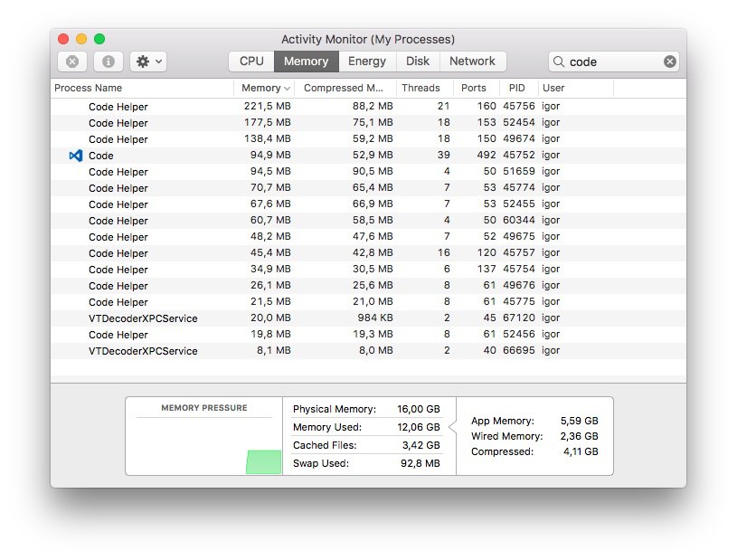Select the VTDecoderXPCService row with 20,0 MB

click(x=368, y=318)
